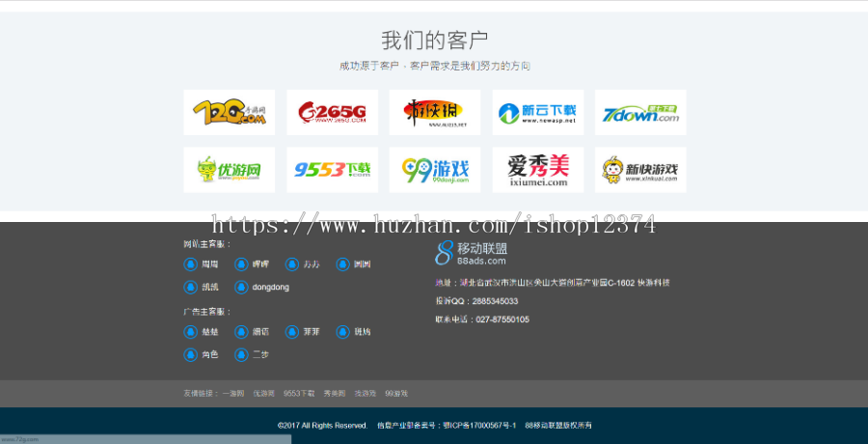This screenshot has height=444, width=868.
Task: Click the 99游戏 client logo
Action: [x=434, y=171]
